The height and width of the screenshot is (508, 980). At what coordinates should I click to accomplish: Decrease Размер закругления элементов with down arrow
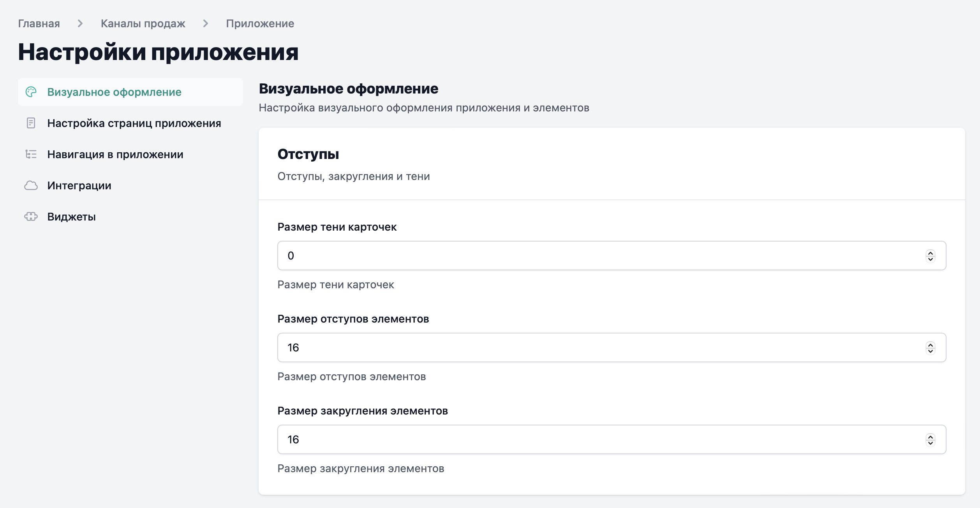(x=931, y=443)
